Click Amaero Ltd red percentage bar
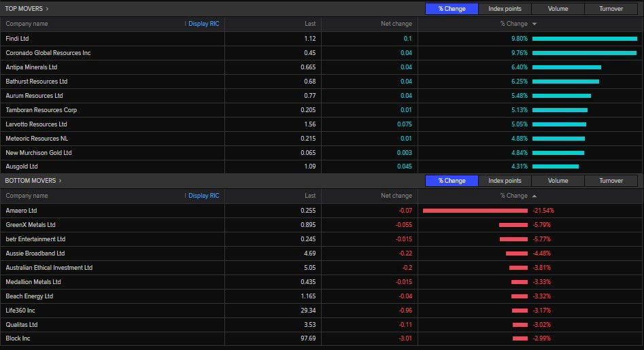644x350 pixels. (x=475, y=211)
